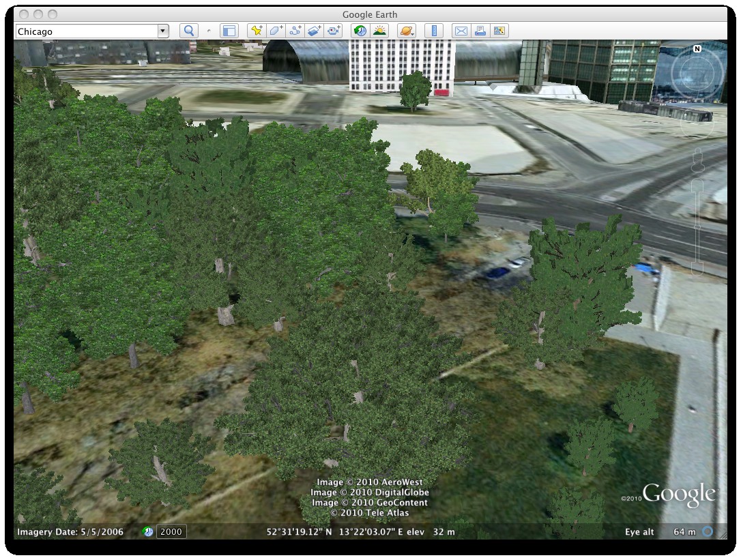The width and height of the screenshot is (741, 560).
Task: Open the Add Polygon tool
Action: pos(277,31)
